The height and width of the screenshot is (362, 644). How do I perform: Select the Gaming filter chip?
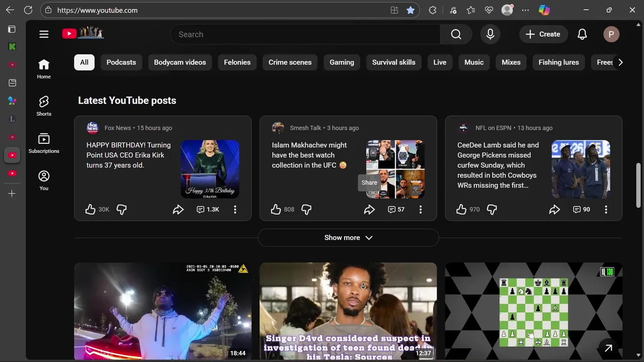point(342,62)
